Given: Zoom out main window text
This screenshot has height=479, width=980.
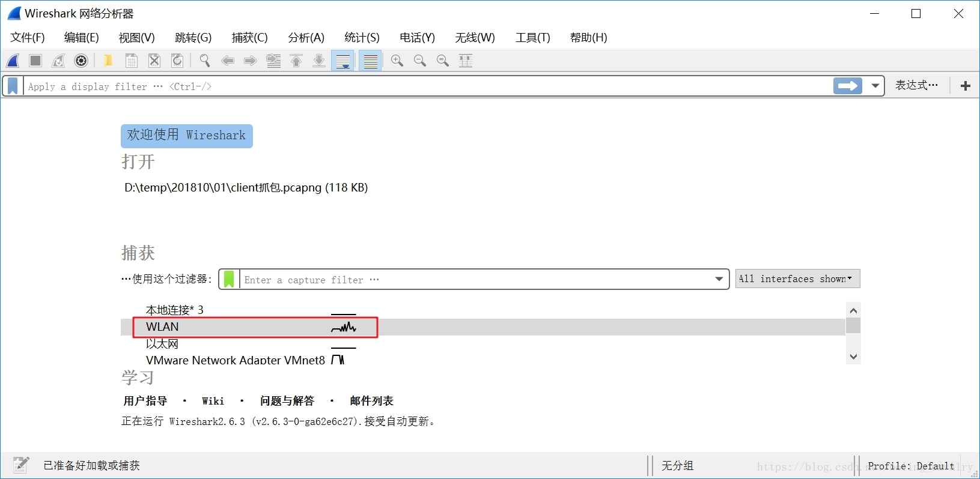Looking at the screenshot, I should point(420,61).
